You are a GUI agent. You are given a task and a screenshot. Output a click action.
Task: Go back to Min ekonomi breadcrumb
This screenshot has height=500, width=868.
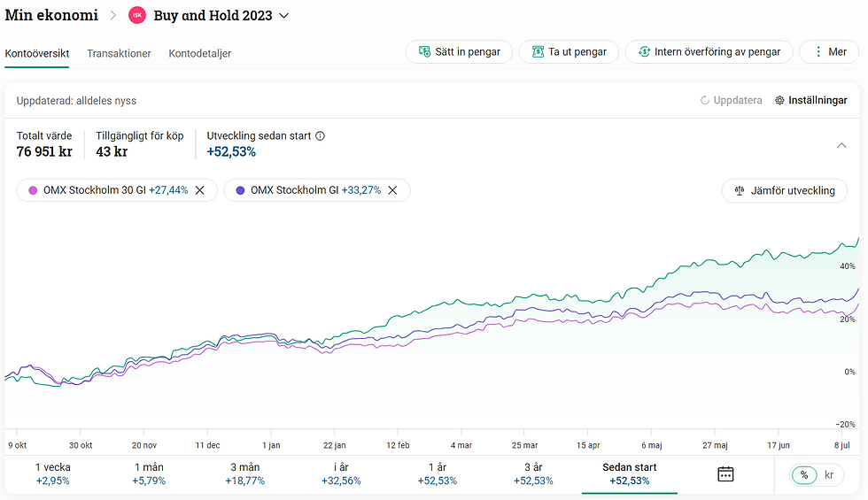[51, 15]
